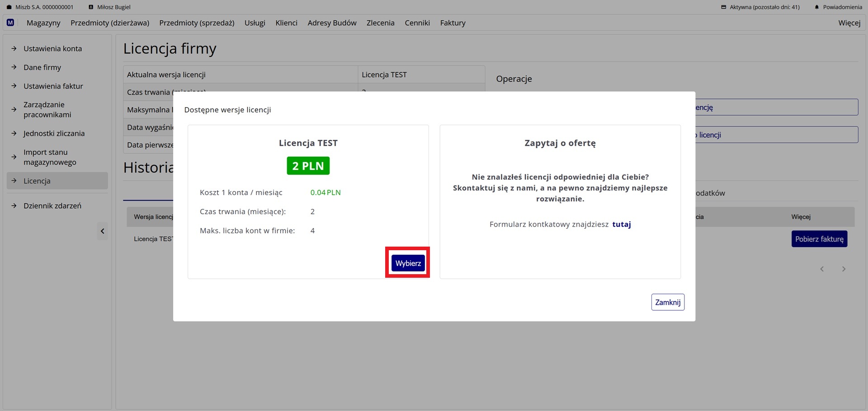Click the notifications bell icon
868x411 pixels.
[x=816, y=7]
